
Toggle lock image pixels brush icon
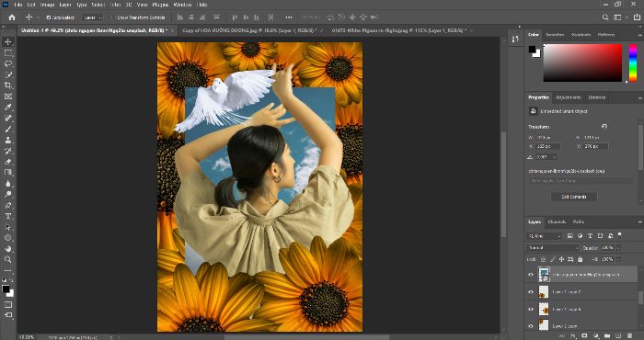(x=553, y=259)
